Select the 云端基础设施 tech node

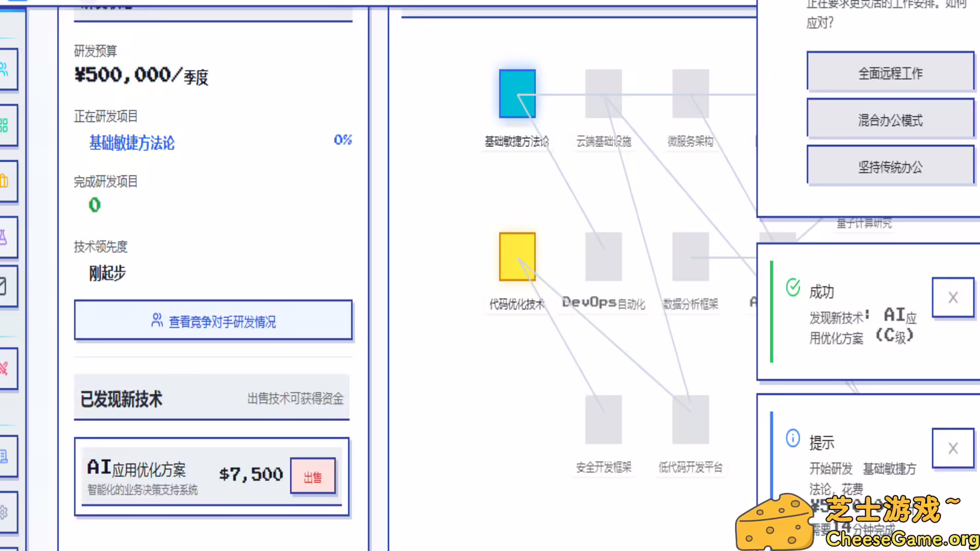[603, 94]
